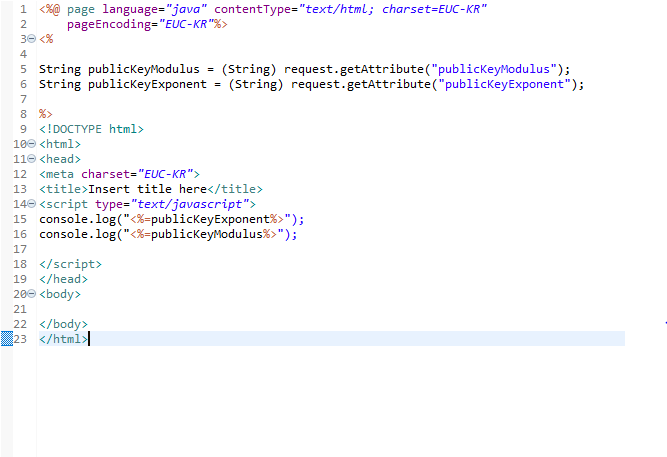
Task: Click the pageEncoding attribute on line 2
Action: 109,24
